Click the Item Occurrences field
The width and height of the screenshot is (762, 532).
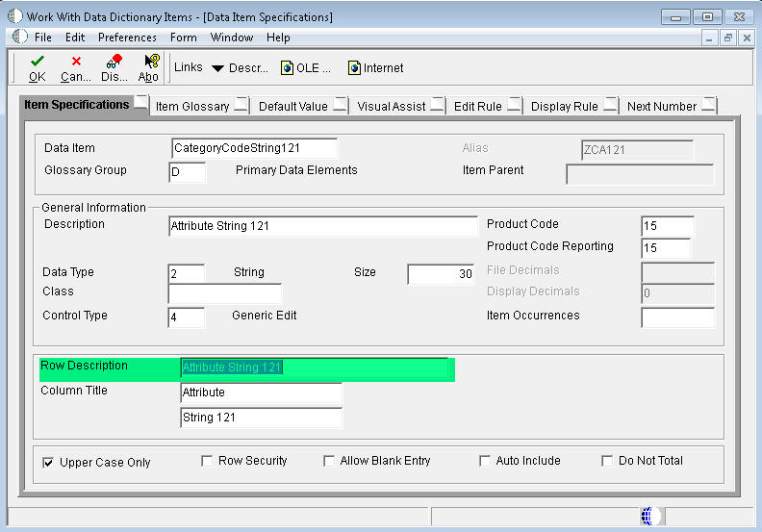[678, 317]
